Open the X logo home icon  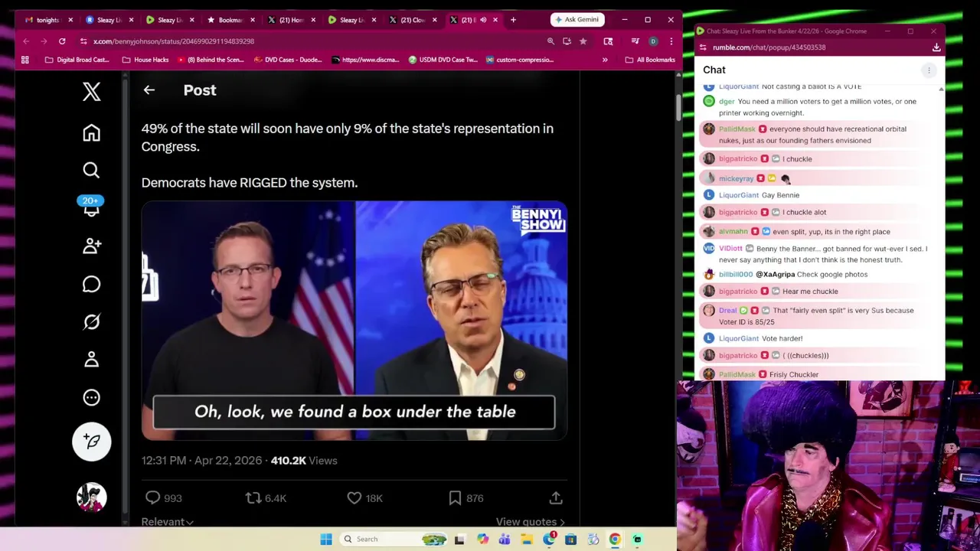point(91,91)
